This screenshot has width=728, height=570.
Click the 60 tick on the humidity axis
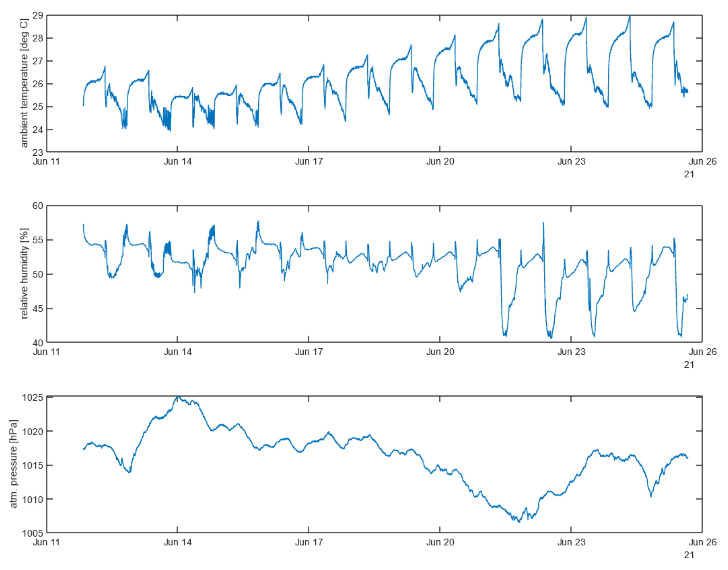[37, 206]
